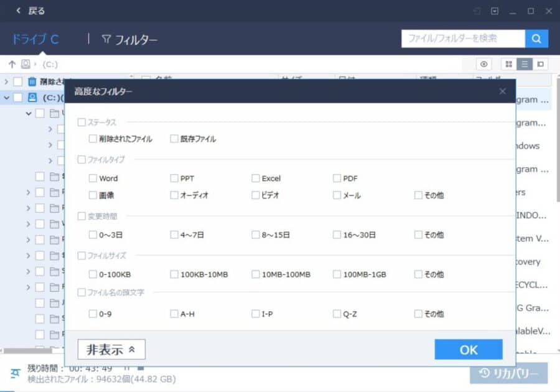
Task: Switch to detail pane view icon
Action: [540, 64]
